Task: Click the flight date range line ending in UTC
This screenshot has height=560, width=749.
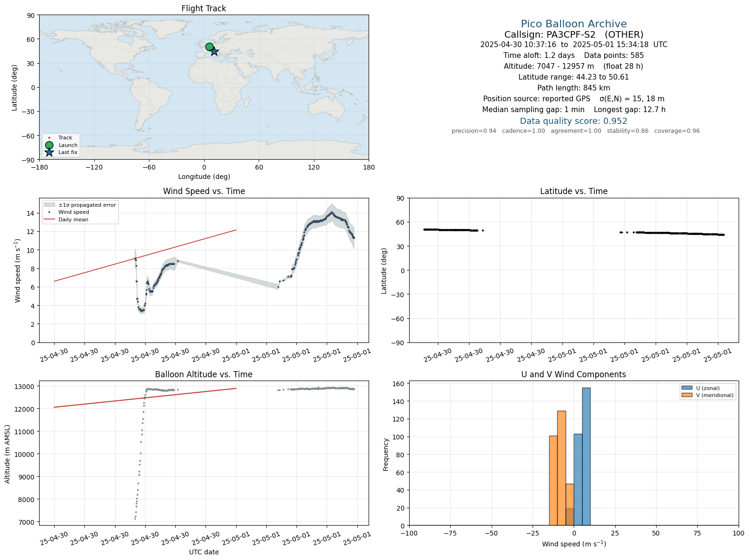Action: click(x=574, y=45)
